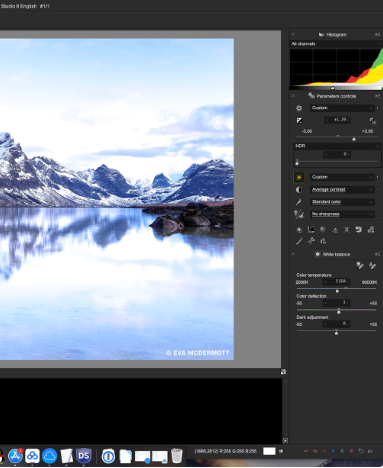383x468 pixels.
Task: Open the blue cloud app in the dock
Action: [x=50, y=456]
